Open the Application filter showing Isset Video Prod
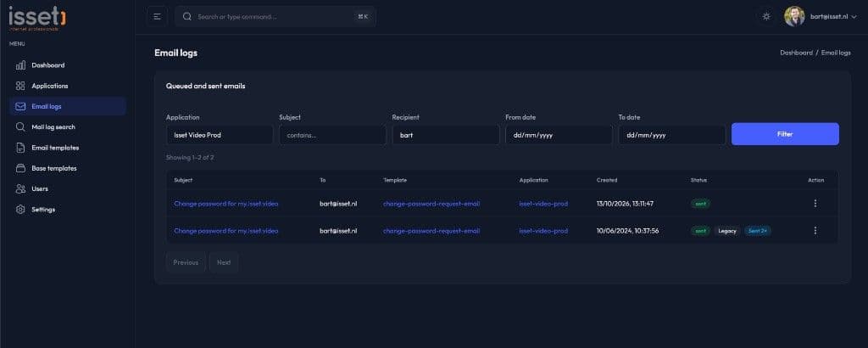 point(220,135)
